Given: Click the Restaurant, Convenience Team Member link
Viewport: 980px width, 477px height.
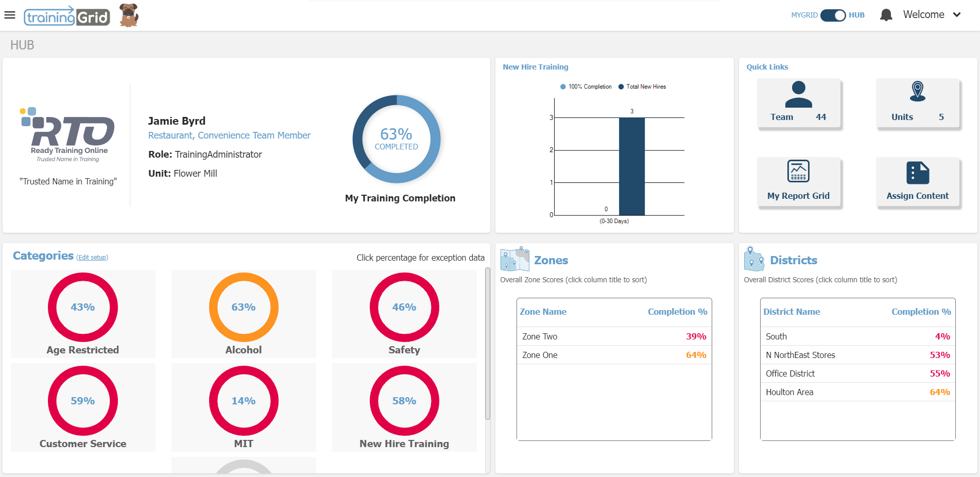Looking at the screenshot, I should 229,135.
